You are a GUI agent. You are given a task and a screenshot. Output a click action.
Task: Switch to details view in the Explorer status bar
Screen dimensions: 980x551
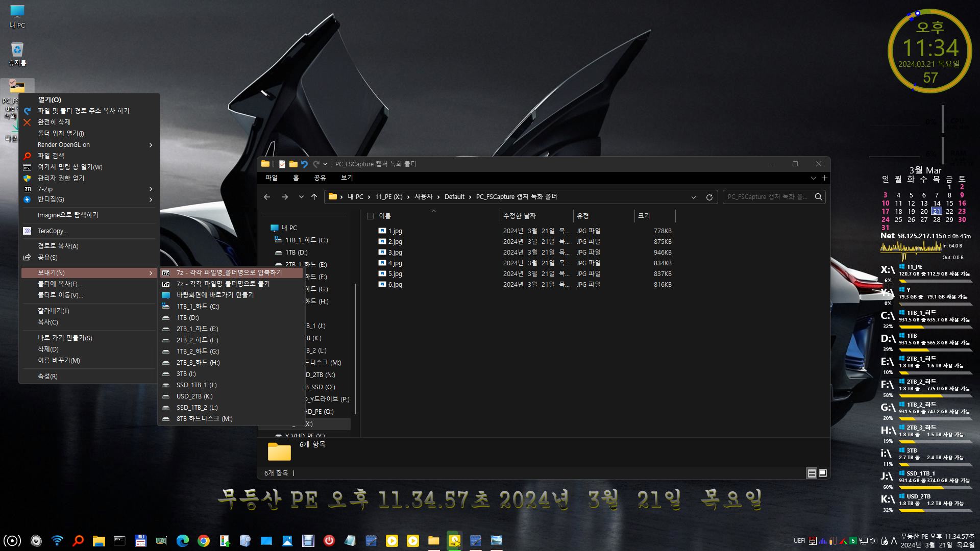click(812, 473)
